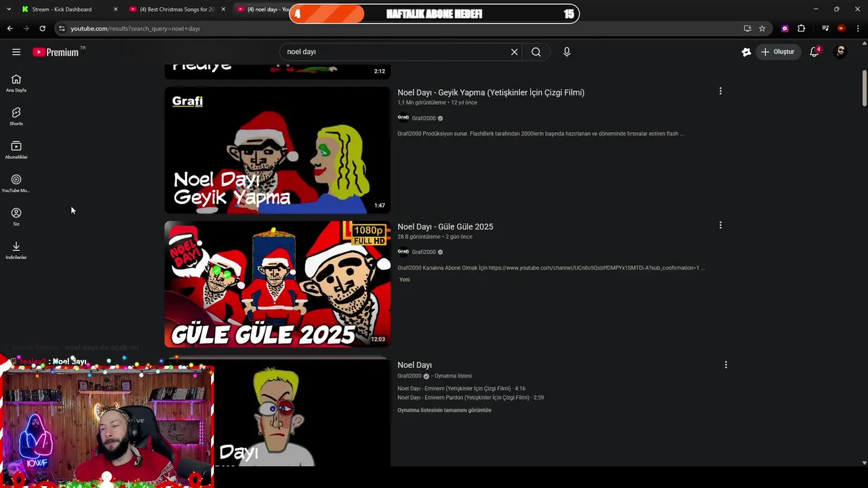
Task: Open Noel Dayı - Geyik Yapma video title
Action: [491, 92]
